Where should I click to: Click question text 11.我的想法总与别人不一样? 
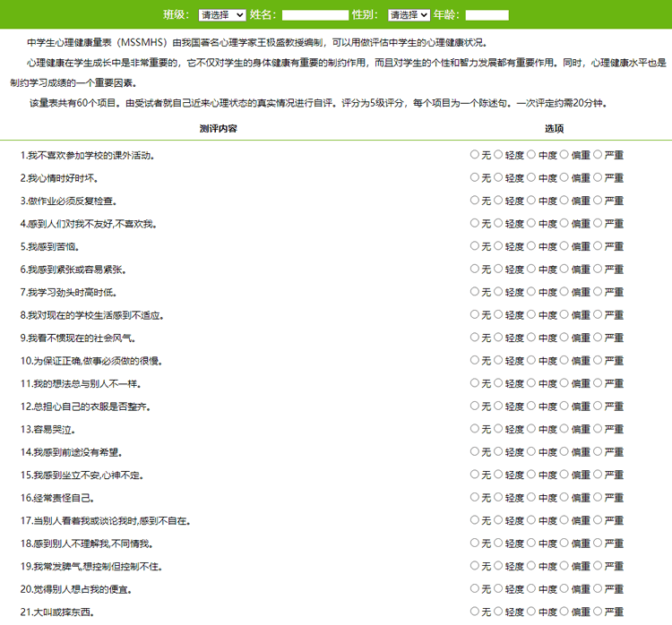tap(81, 384)
